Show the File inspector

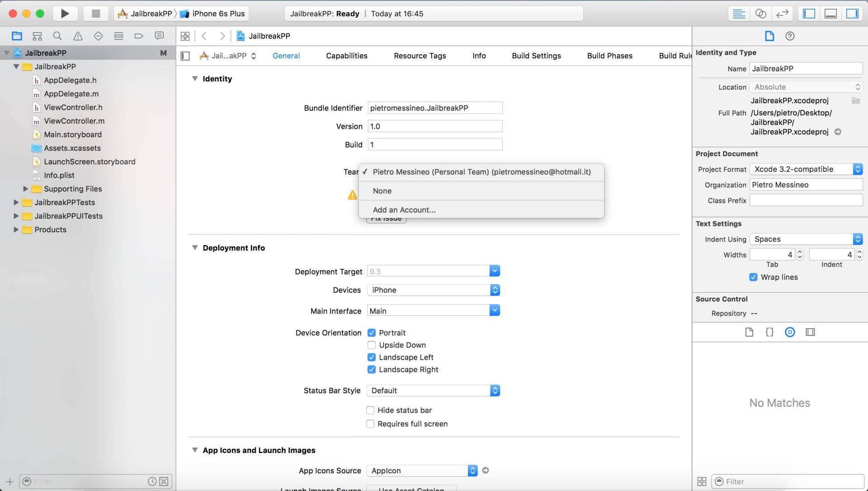tap(769, 36)
